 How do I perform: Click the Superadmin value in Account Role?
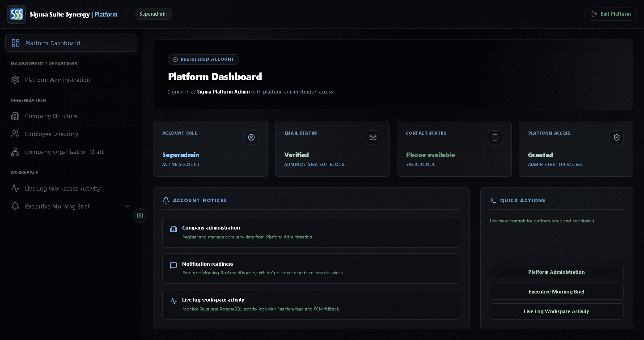point(181,155)
